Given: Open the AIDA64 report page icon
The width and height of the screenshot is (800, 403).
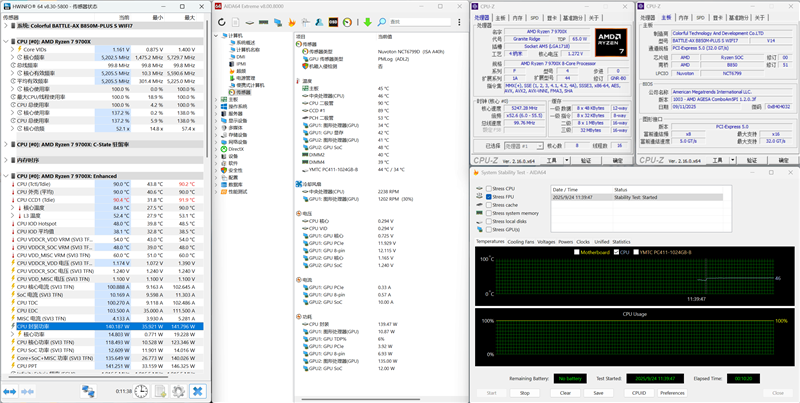Looking at the screenshot, I should (x=236, y=22).
